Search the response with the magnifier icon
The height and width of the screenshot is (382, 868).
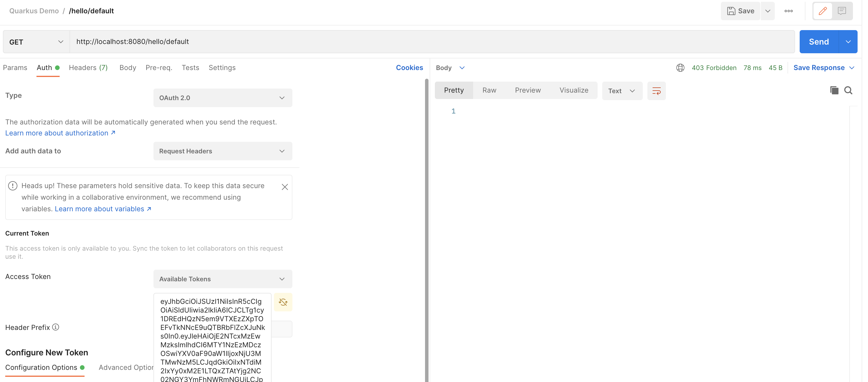[848, 90]
